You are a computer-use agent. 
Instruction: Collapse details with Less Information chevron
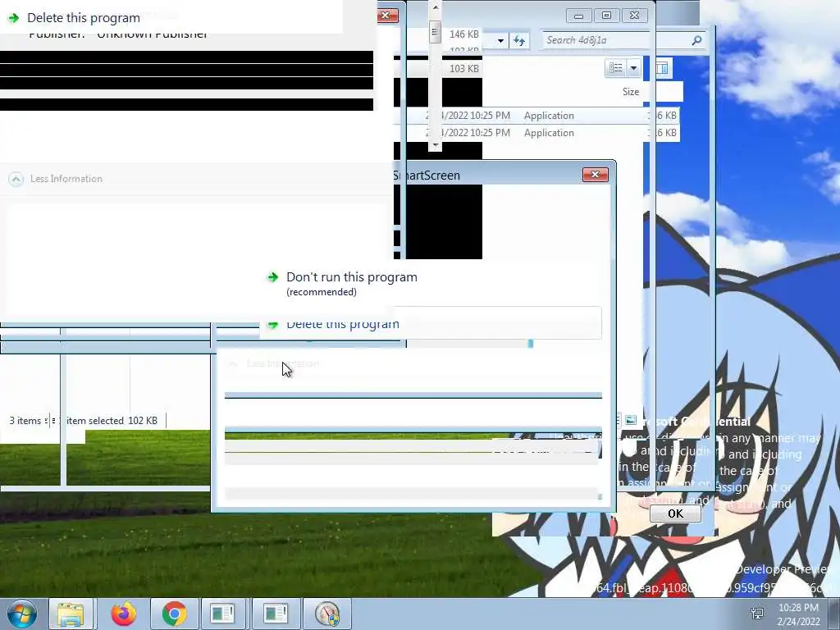(x=16, y=179)
